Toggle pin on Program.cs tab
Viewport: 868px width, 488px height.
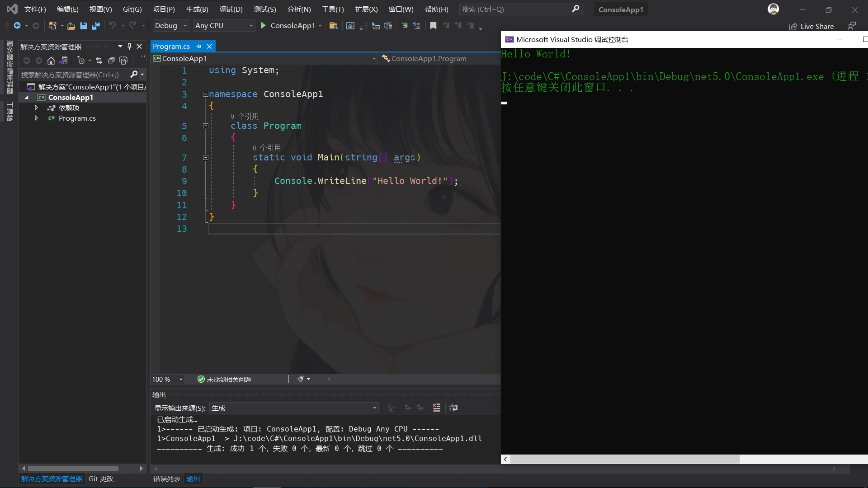pyautogui.click(x=198, y=47)
